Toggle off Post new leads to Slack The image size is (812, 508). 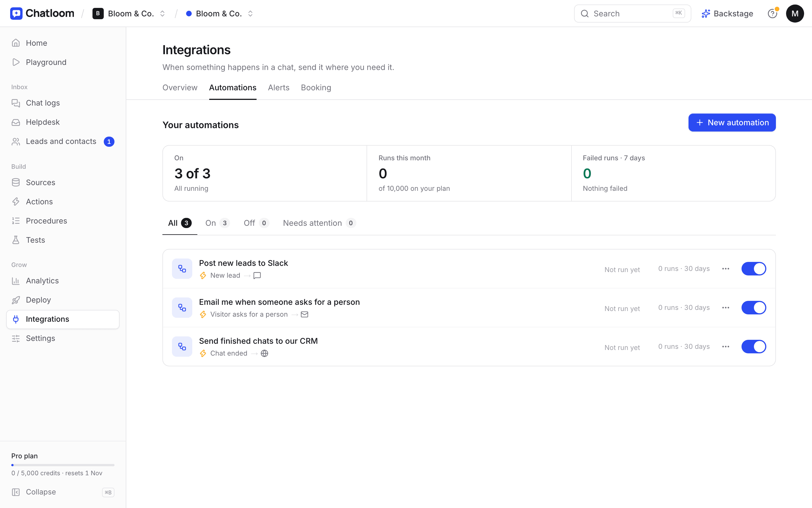point(754,269)
